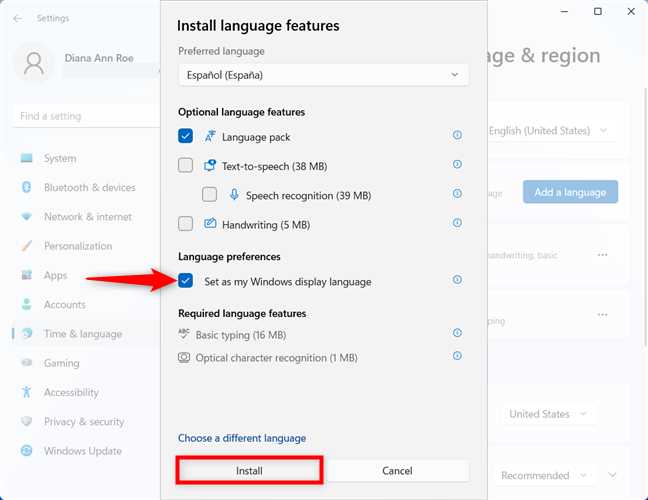
Task: Click the Privacy & security shield icon
Action: pyautogui.click(x=26, y=421)
